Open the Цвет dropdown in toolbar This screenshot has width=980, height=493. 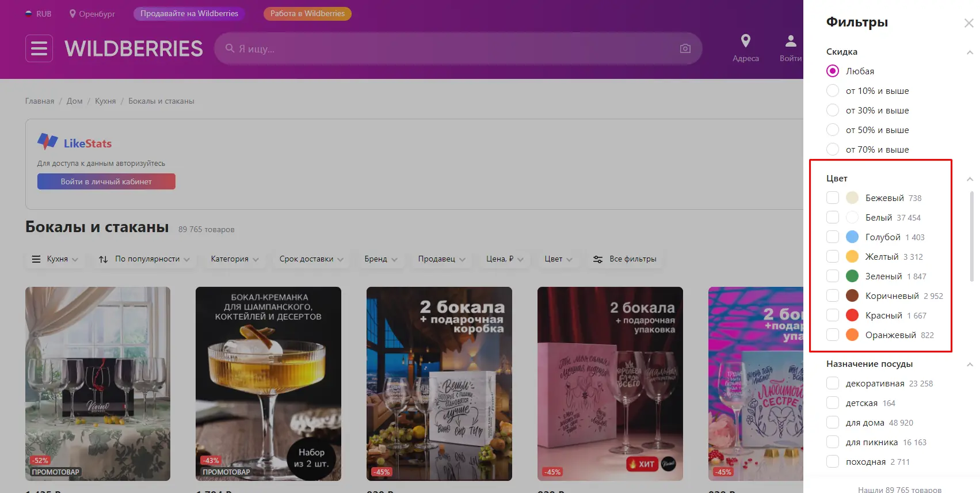(559, 259)
